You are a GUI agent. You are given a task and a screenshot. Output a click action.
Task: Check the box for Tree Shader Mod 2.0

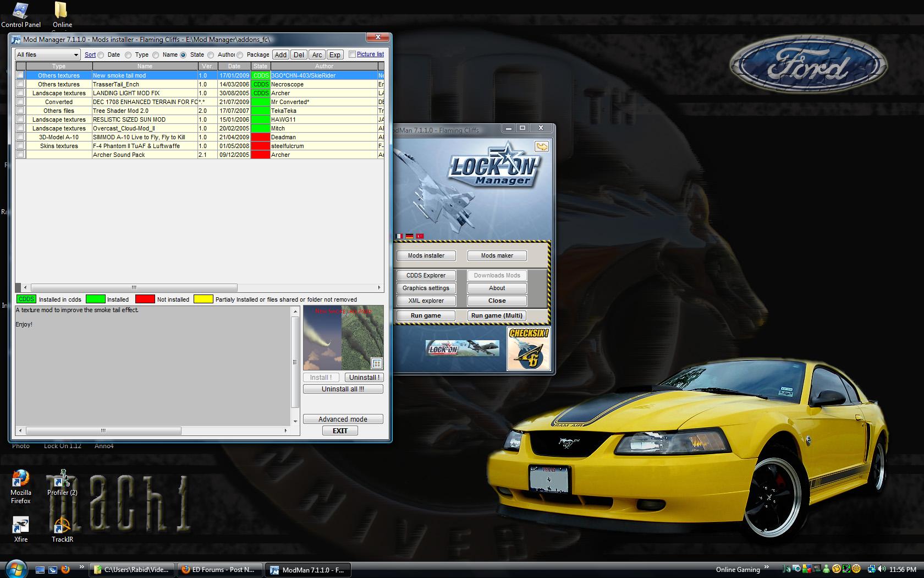pos(20,111)
